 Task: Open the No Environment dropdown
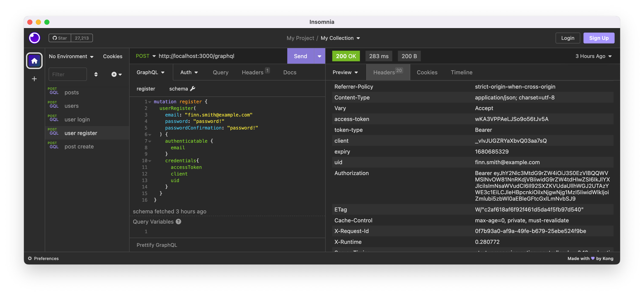(71, 56)
